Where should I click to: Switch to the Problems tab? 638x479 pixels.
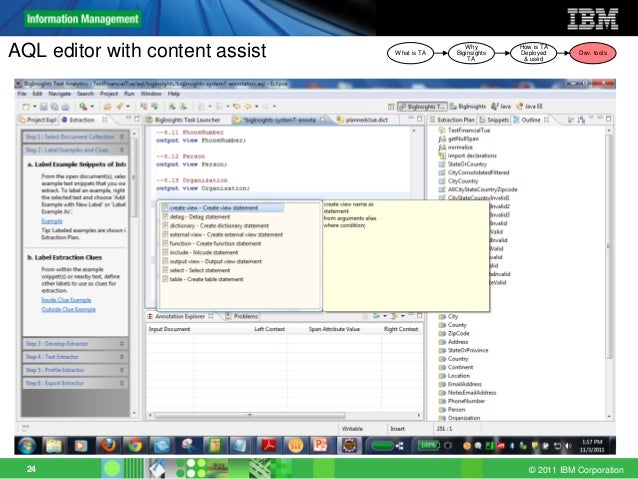point(242,316)
